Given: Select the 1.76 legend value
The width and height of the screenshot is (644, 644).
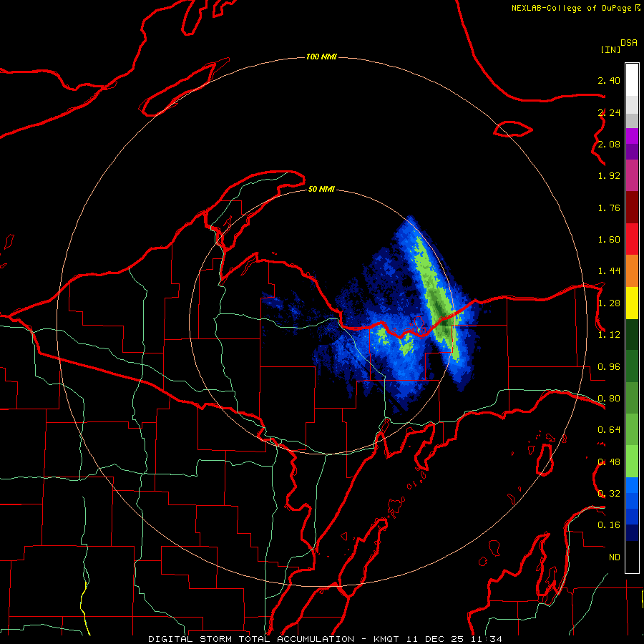Looking at the screenshot, I should point(609,208).
